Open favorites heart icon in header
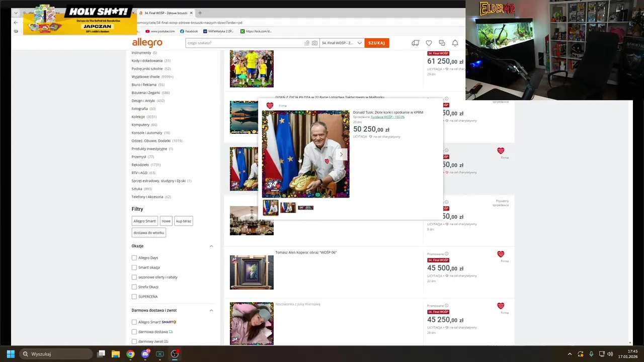644x362 pixels. pos(429,43)
